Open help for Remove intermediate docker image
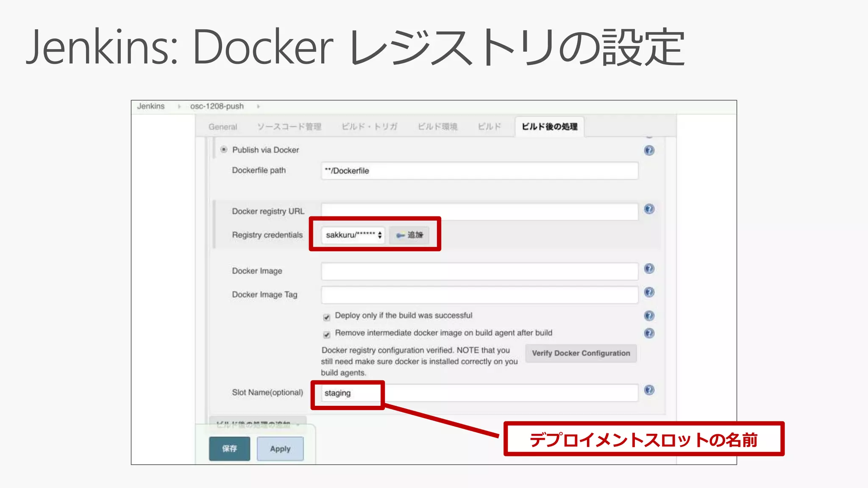 649,333
